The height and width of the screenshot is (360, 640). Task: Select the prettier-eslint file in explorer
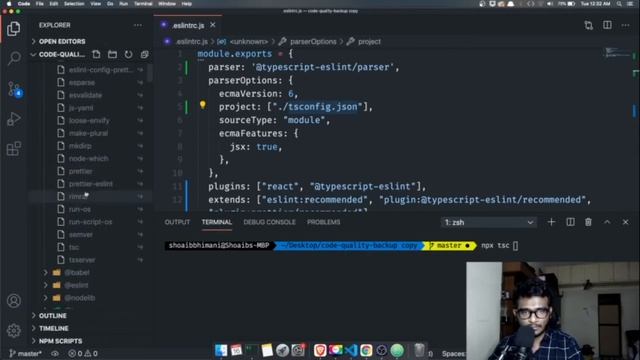click(91, 184)
